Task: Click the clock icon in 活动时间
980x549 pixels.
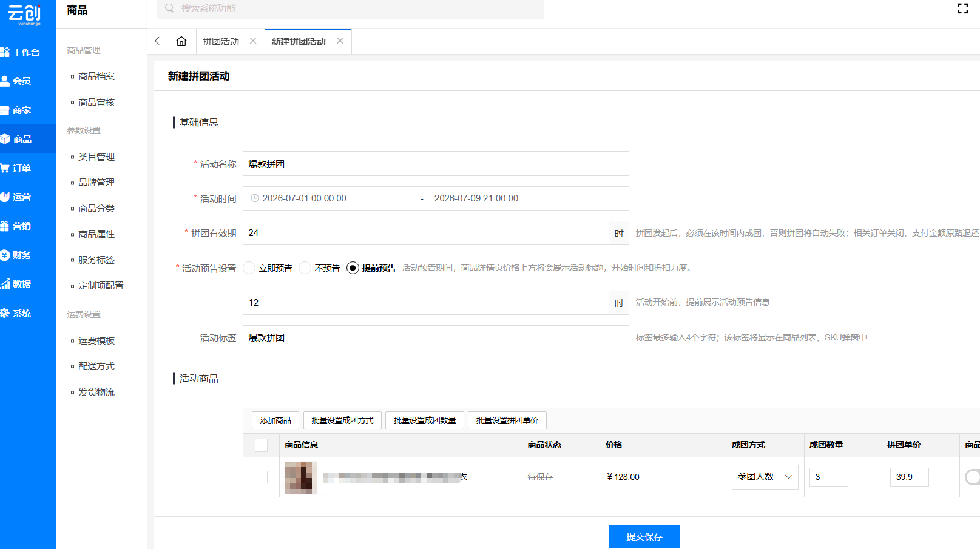Action: click(x=255, y=198)
